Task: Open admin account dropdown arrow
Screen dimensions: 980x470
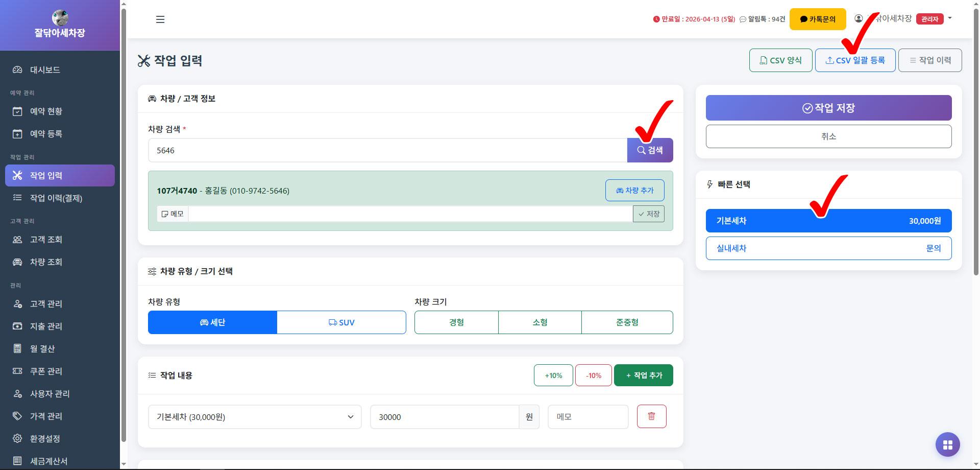Action: pyautogui.click(x=950, y=18)
